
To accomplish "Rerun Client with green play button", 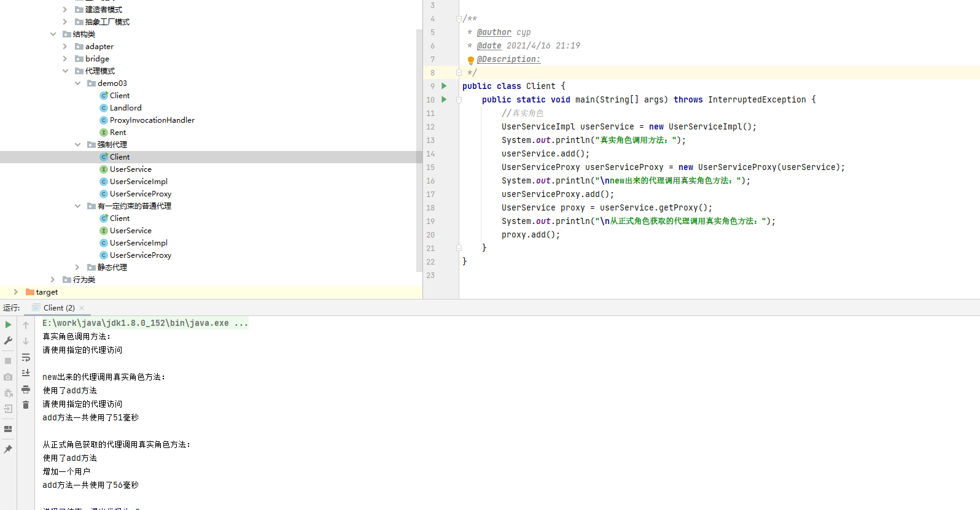I will (8, 325).
